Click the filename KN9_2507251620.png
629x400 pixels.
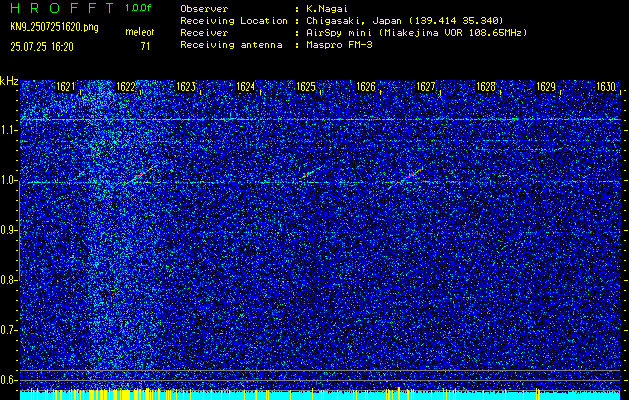pyautogui.click(x=54, y=28)
